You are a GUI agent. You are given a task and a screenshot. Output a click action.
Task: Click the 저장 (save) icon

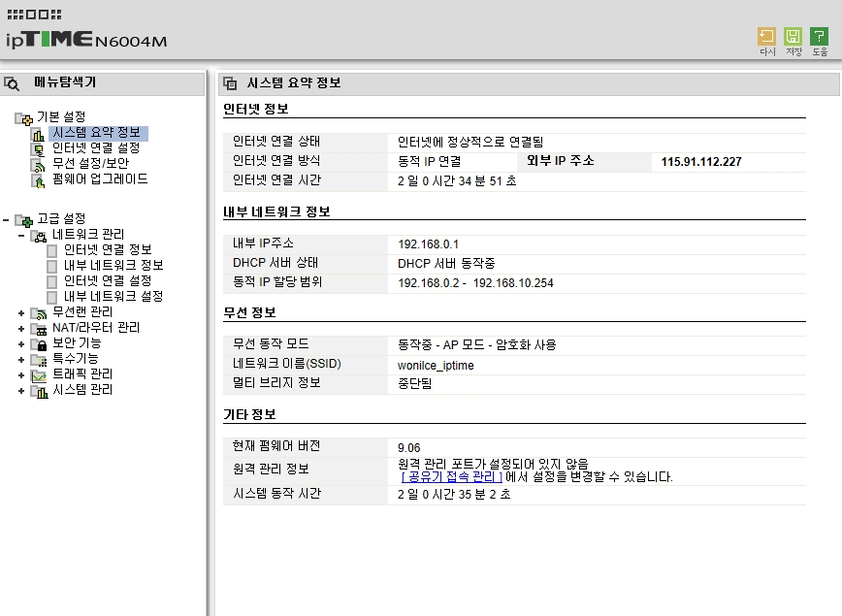tap(793, 36)
